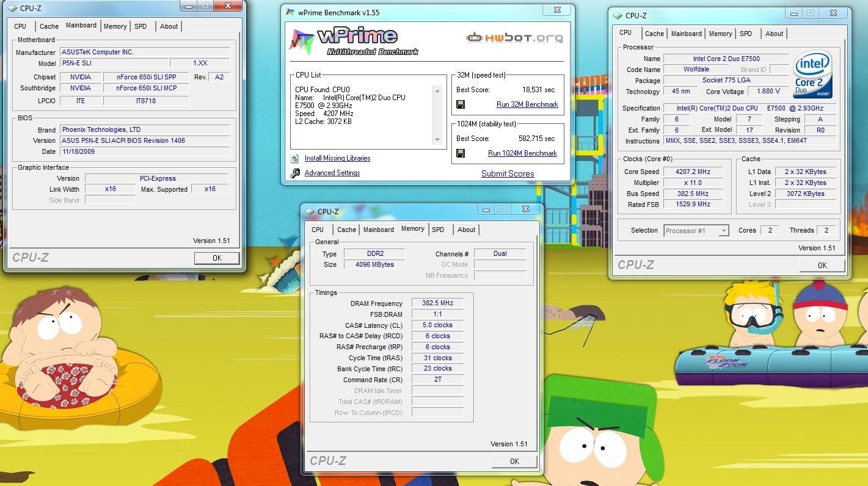The image size is (868, 486).
Task: Click title bar icon of CPU-Z Memory window
Action: tap(310, 211)
